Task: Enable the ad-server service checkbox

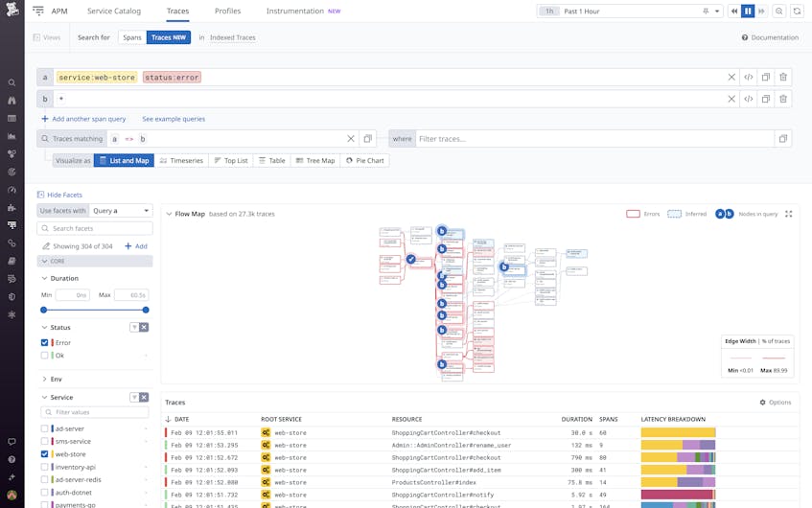Action: pos(45,428)
